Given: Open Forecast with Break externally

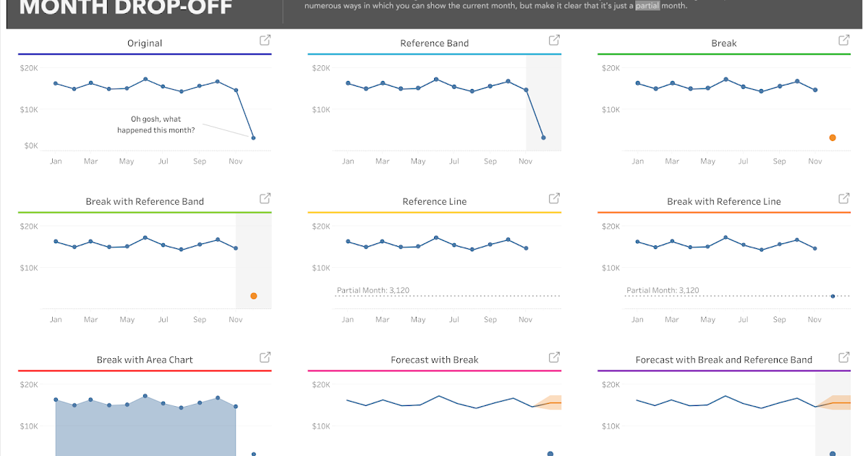Looking at the screenshot, I should (554, 357).
